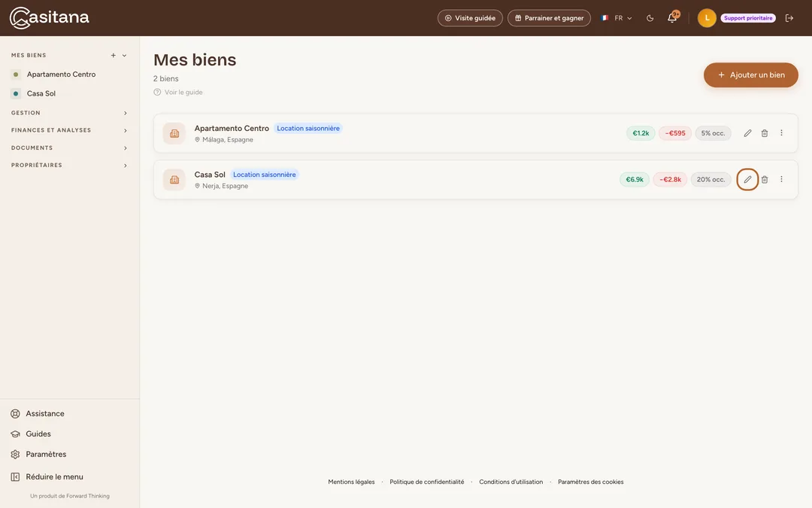The width and height of the screenshot is (812, 508).
Task: Add a property with sidebar plus icon
Action: click(x=114, y=56)
